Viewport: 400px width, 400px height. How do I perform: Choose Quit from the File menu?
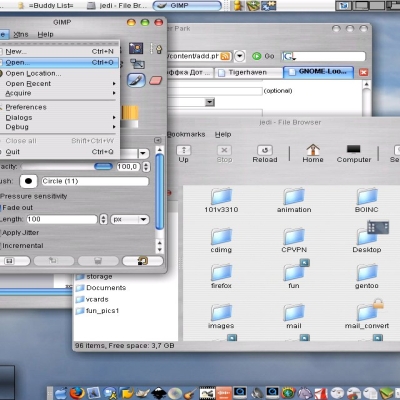[x=59, y=152]
